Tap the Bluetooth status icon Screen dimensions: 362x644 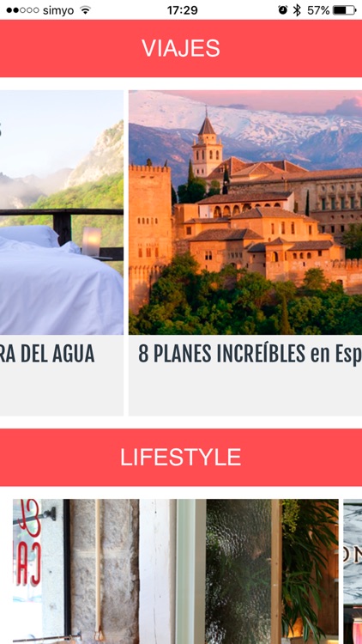point(297,9)
